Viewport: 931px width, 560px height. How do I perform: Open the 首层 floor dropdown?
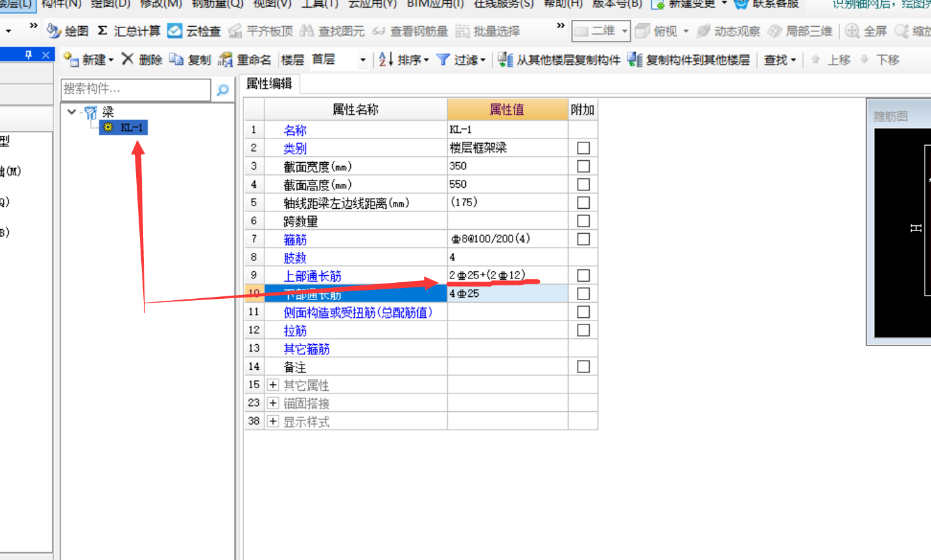[363, 60]
